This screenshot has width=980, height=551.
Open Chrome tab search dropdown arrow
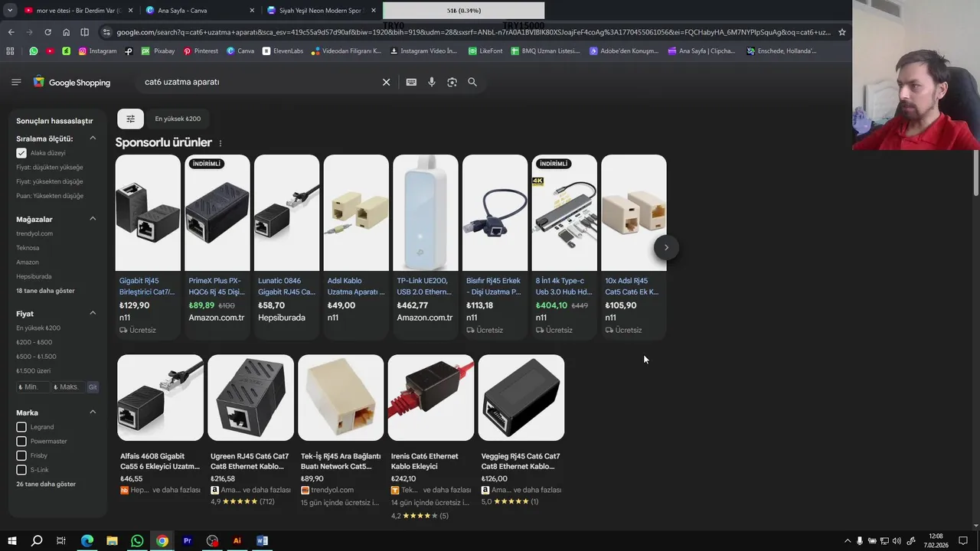[10, 11]
